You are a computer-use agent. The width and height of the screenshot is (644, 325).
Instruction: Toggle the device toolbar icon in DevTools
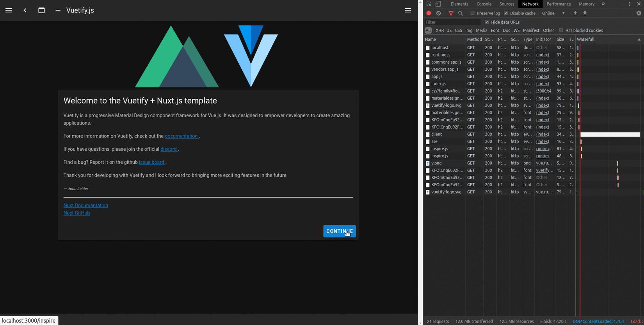438,4
